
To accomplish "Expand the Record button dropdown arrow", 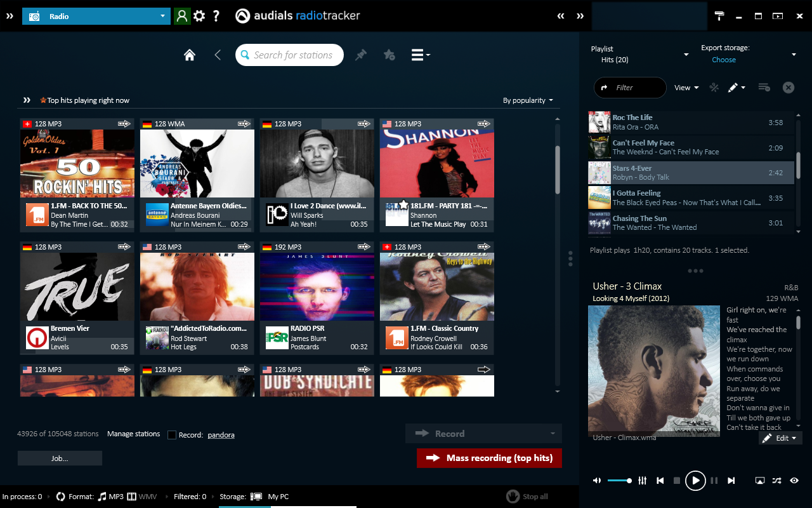I will click(x=553, y=434).
